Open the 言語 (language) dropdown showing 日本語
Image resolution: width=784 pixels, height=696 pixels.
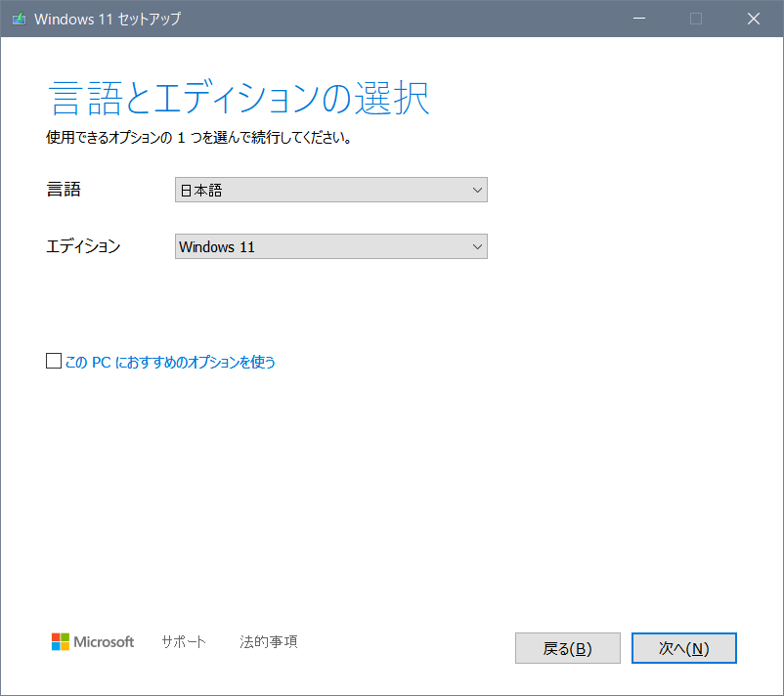(331, 190)
